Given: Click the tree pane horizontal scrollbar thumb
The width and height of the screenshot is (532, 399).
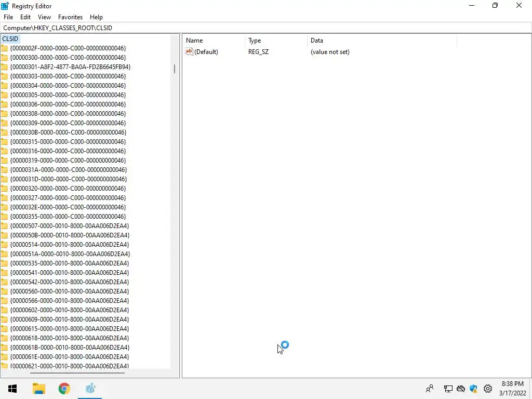Looking at the screenshot, I should coord(77,373).
